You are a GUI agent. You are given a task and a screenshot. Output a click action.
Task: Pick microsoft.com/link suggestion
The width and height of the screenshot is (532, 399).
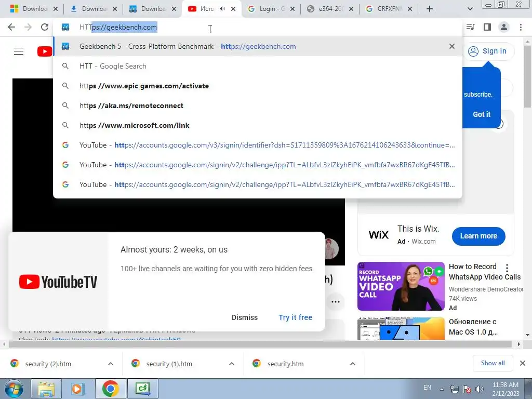pos(258,125)
